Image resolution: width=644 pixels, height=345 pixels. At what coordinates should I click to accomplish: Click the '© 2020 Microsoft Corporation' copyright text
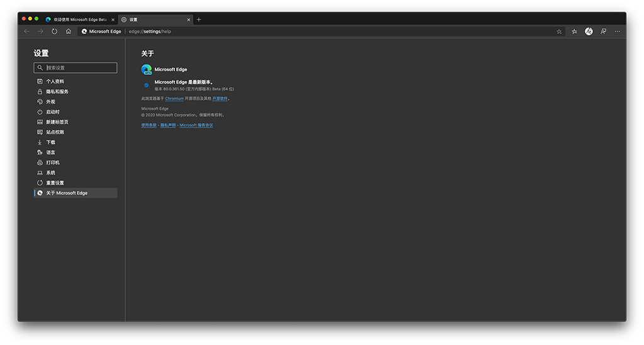183,115
